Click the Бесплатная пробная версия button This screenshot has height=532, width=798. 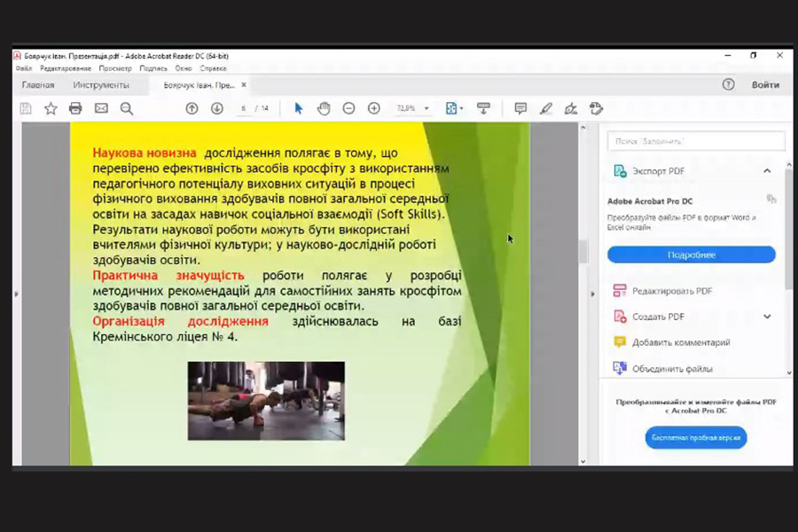coord(695,438)
